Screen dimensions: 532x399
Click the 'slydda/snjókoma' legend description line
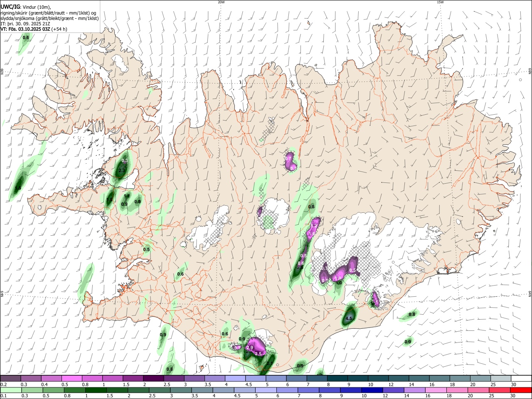pyautogui.click(x=49, y=18)
